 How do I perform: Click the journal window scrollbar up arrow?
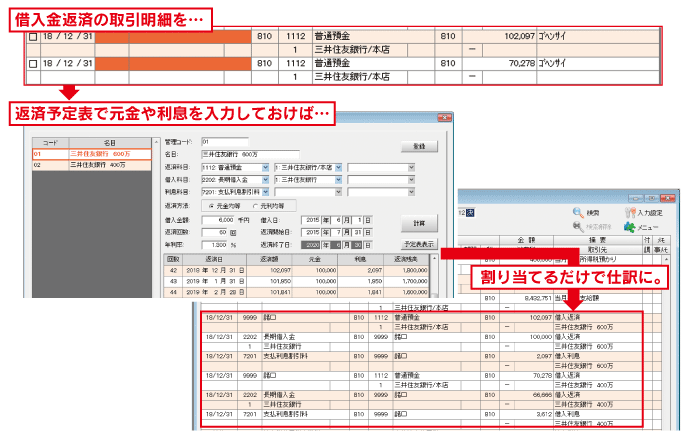(665, 260)
